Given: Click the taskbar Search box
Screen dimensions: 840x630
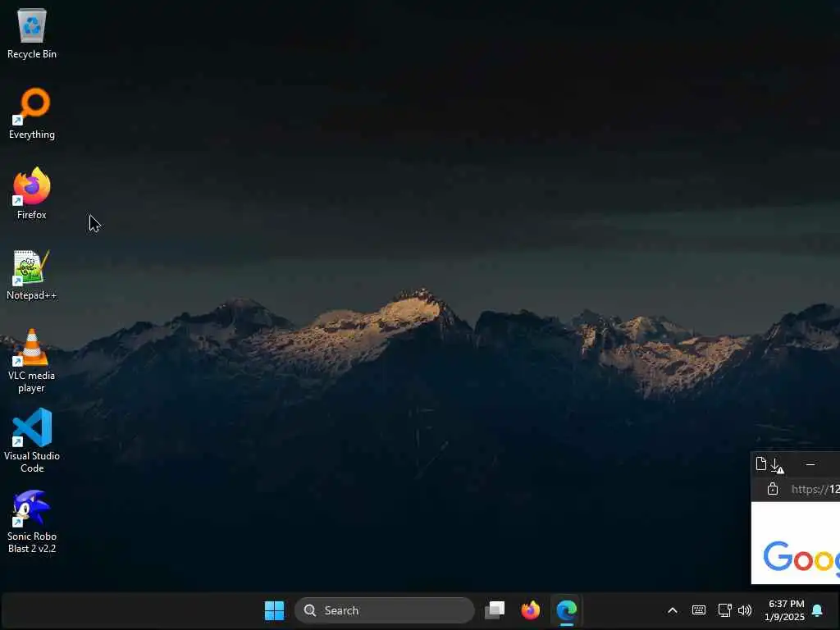Looking at the screenshot, I should click(385, 610).
